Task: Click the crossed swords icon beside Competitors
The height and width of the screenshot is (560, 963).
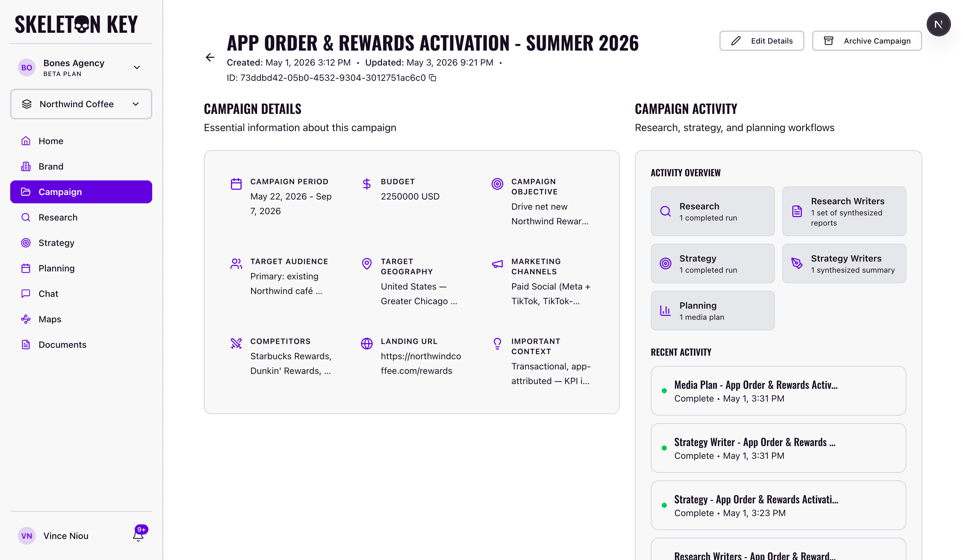Action: coord(236,344)
